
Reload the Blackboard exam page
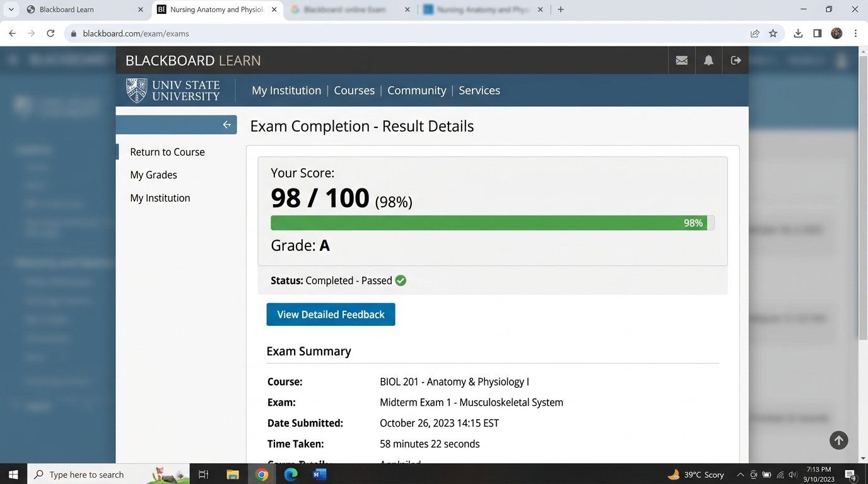coord(50,33)
